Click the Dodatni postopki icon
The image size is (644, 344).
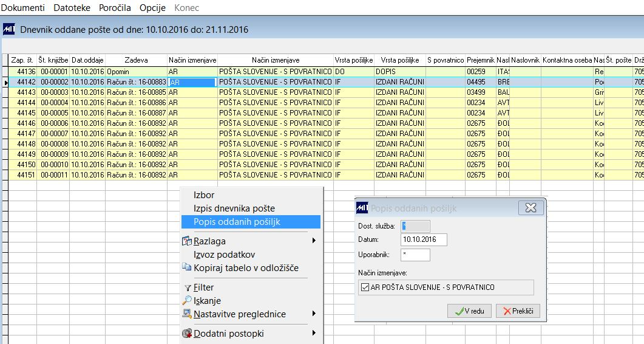(187, 333)
